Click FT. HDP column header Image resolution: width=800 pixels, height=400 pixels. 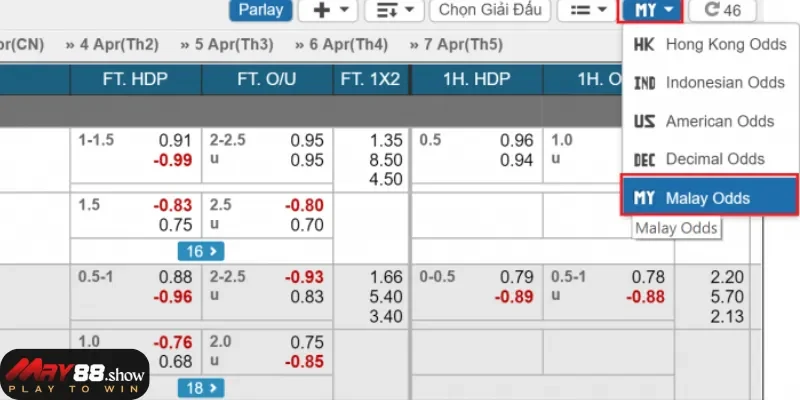tap(135, 79)
